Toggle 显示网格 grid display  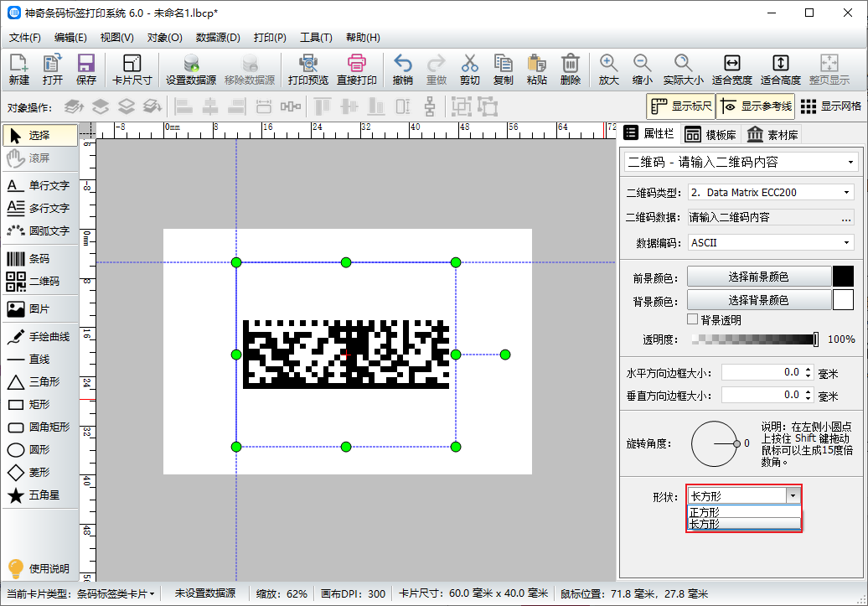point(831,106)
